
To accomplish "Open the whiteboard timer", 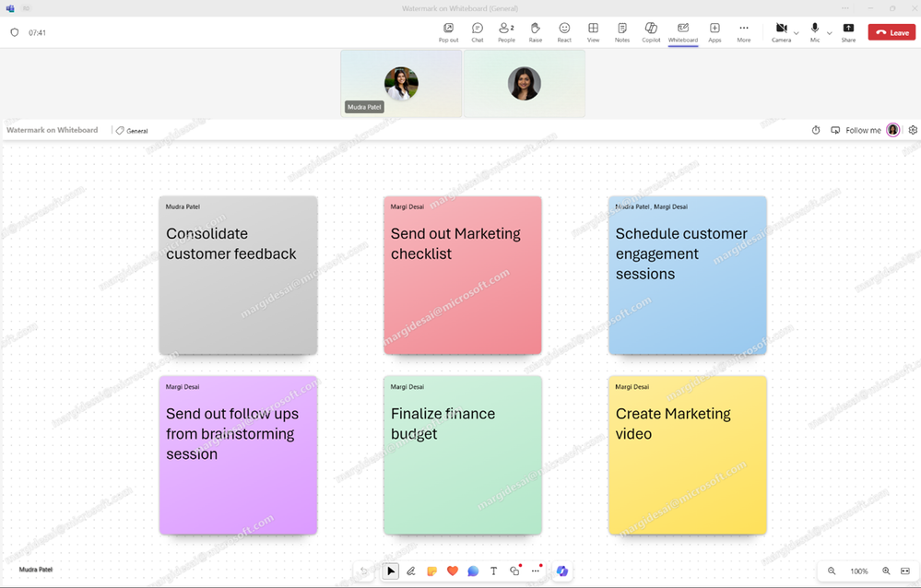I will [x=816, y=130].
